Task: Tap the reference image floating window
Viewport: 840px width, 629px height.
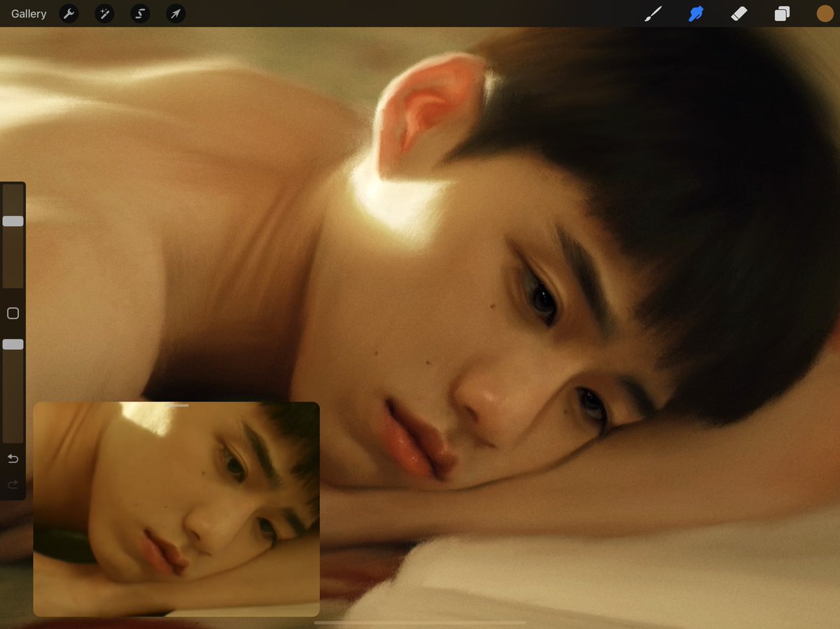Action: pyautogui.click(x=176, y=509)
